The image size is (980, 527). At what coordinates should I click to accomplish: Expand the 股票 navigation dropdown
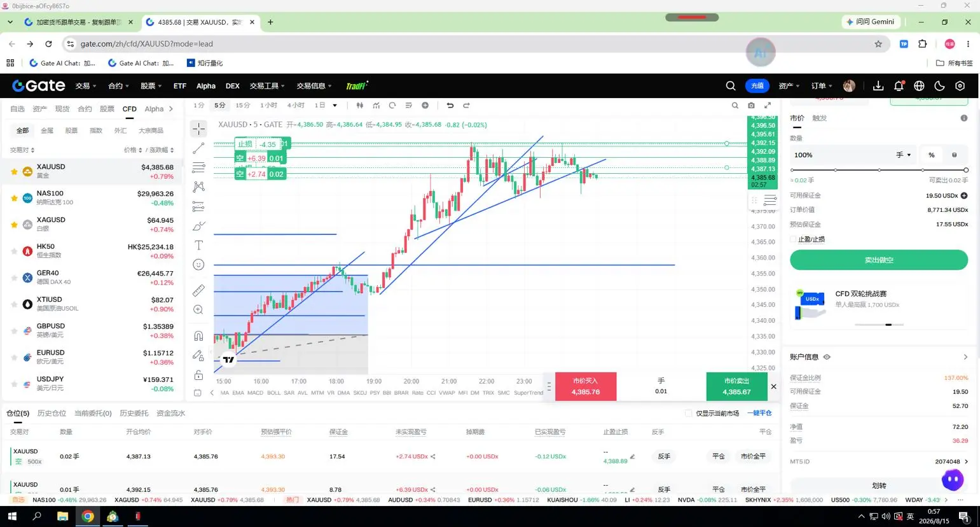point(151,86)
